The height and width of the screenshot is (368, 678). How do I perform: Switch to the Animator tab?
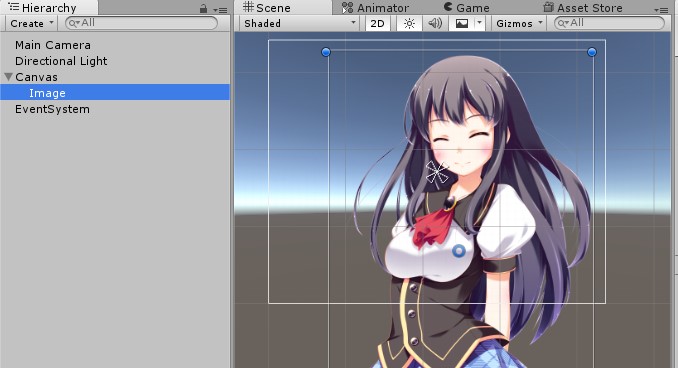pos(375,8)
